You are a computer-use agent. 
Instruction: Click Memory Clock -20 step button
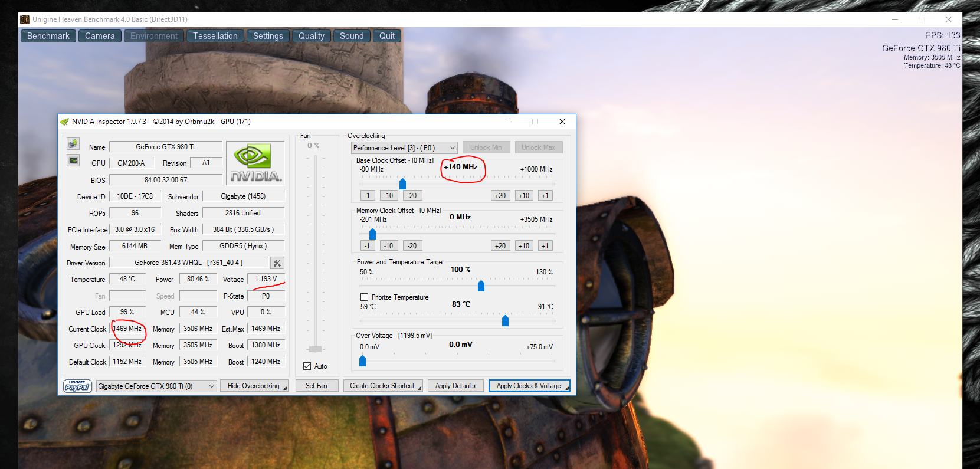click(412, 246)
